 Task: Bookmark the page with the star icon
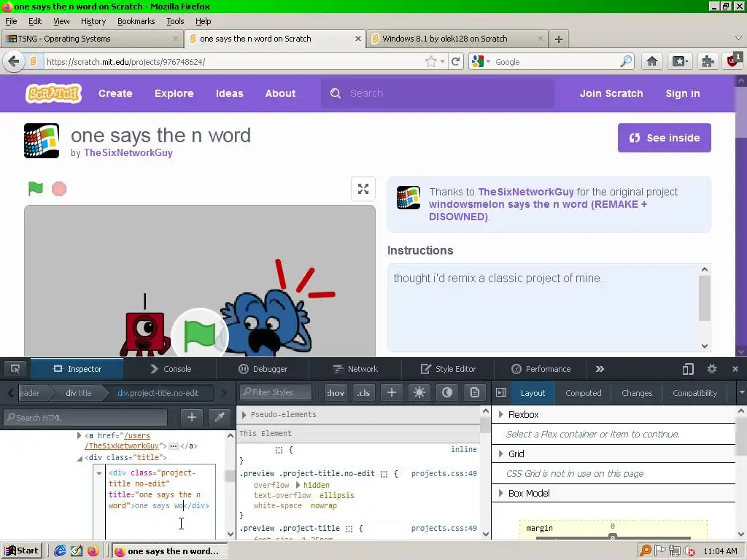tap(430, 61)
